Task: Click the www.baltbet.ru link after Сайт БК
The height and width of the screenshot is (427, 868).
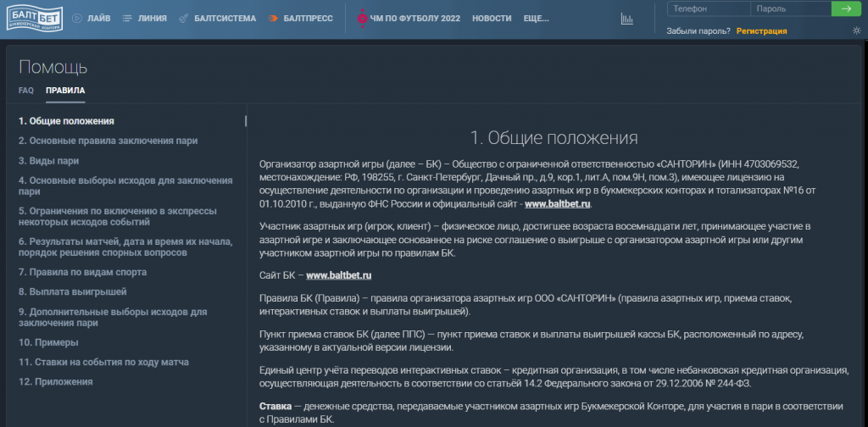Action: [339, 275]
